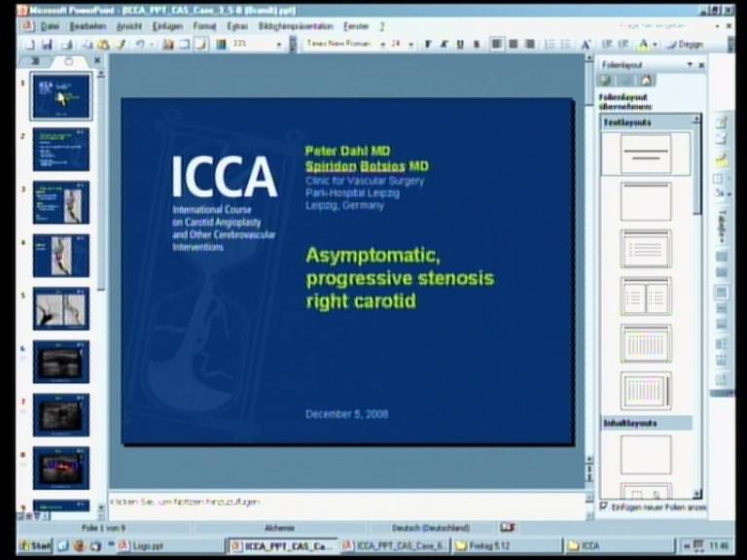Click the spell-check status icon
The width and height of the screenshot is (747, 560).
(508, 527)
